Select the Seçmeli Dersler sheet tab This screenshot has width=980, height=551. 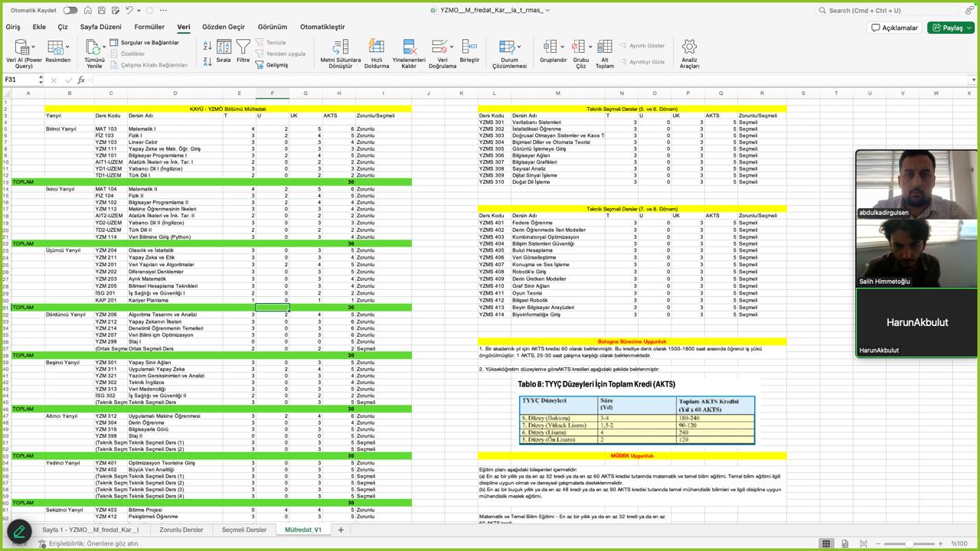pos(244,530)
